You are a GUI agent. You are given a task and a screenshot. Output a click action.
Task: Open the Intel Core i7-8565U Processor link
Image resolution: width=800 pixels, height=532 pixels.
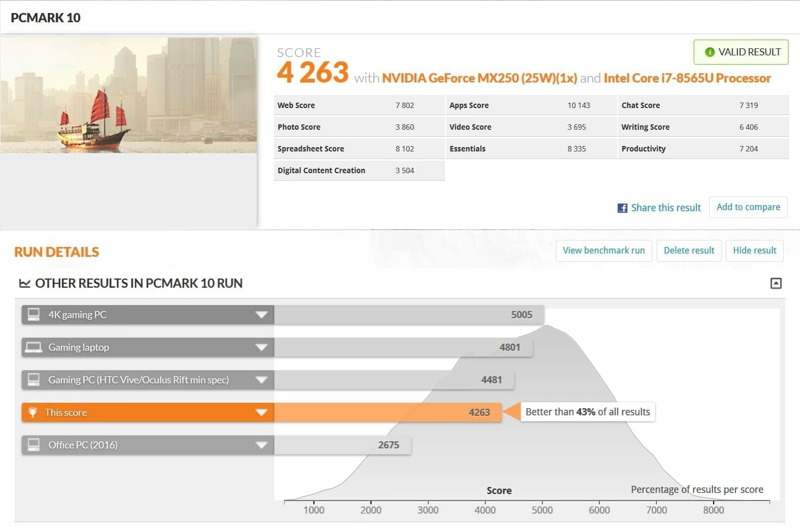[x=687, y=78]
